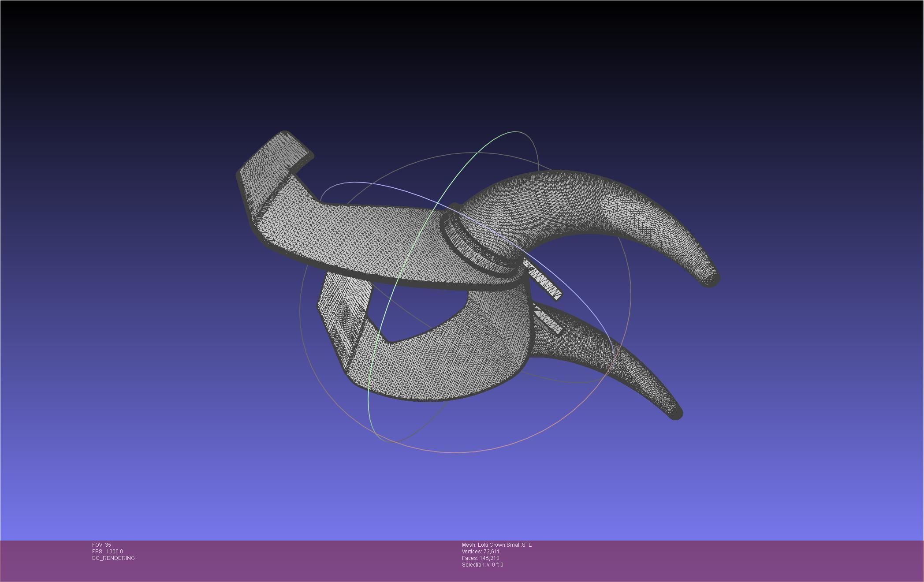This screenshot has height=582, width=924.
Task: Click the FPS: 1000.0 readout
Action: (x=108, y=552)
